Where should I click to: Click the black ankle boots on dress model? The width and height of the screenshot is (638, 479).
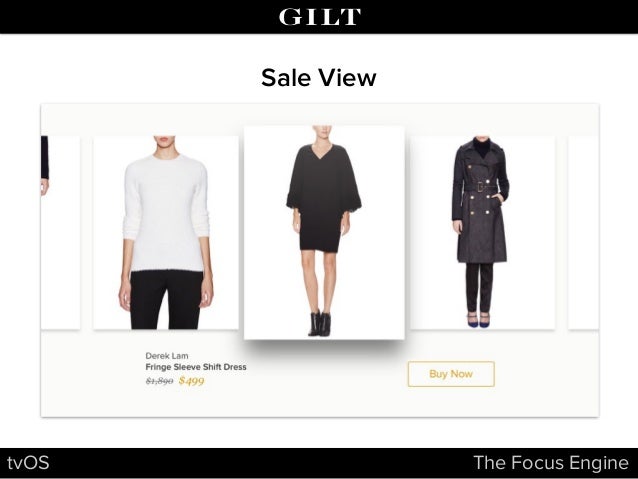click(319, 324)
